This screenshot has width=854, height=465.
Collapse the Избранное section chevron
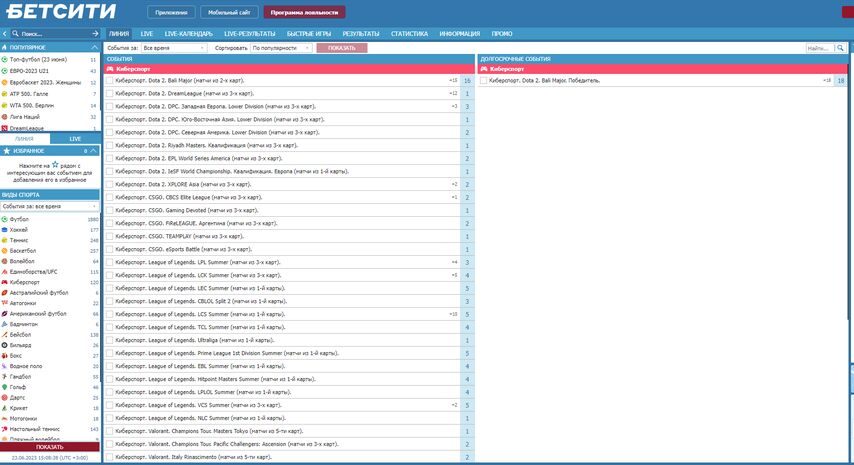[94, 151]
